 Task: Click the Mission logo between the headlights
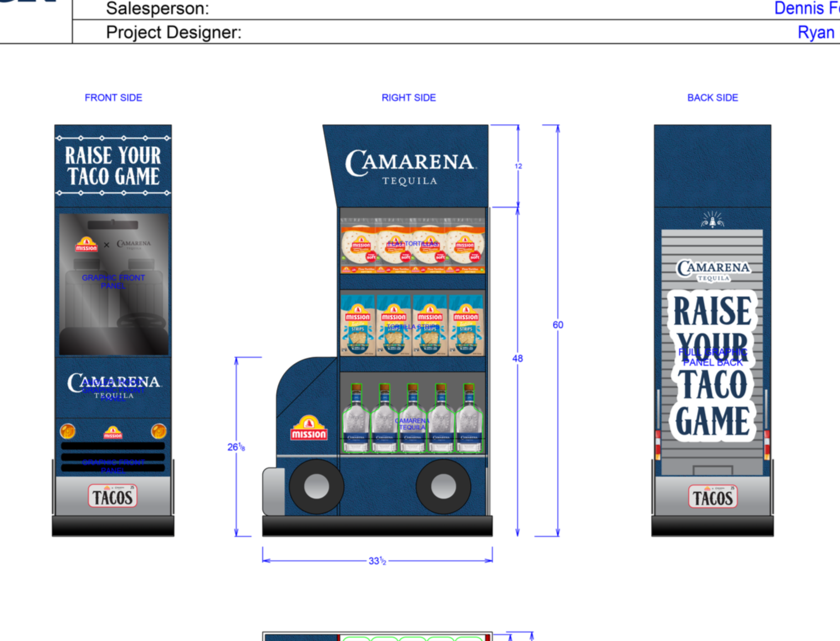tap(113, 433)
